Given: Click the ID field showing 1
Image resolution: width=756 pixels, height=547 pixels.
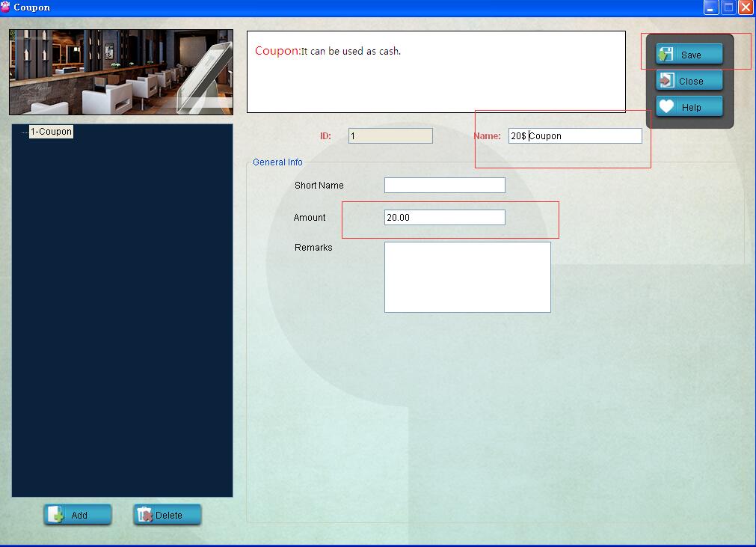Looking at the screenshot, I should (390, 136).
